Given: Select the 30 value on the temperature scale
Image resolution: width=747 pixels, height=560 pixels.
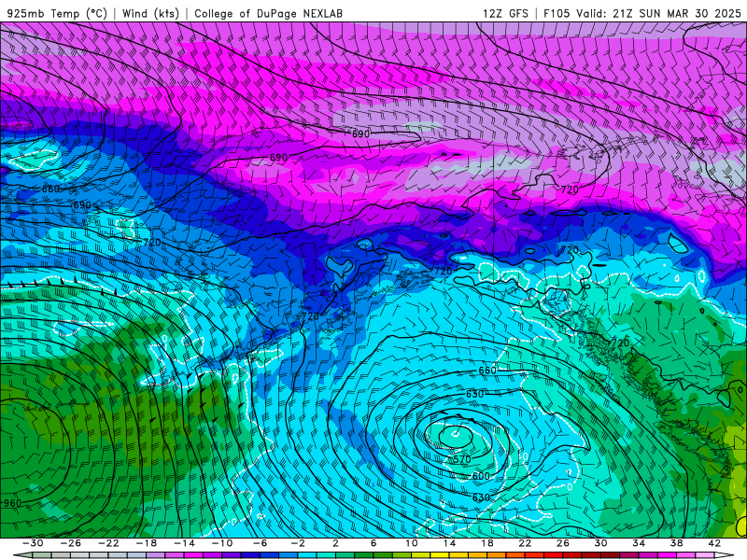Looking at the screenshot, I should click(x=600, y=543).
